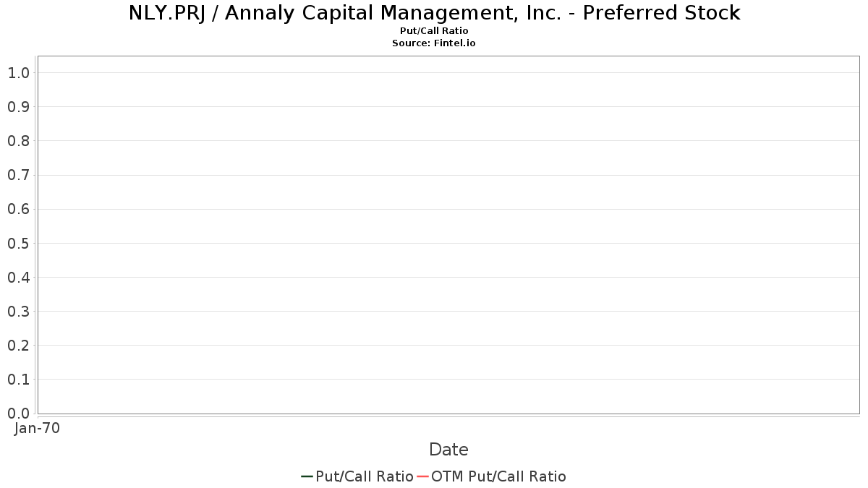
Task: Click the chart title NLY.PRJ Annaly Capital
Action: 434,13
